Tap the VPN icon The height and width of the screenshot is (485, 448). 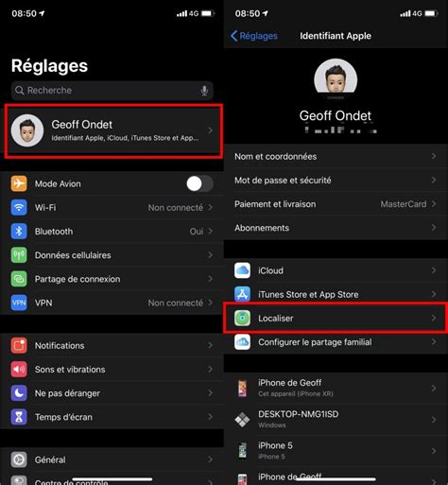click(19, 303)
